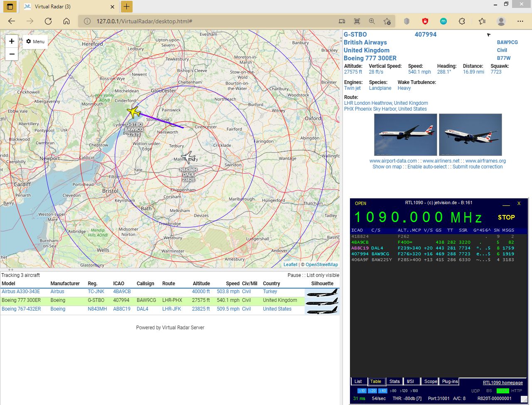Open the www.airframes.org link
The height and width of the screenshot is (405, 532).
[x=485, y=161]
